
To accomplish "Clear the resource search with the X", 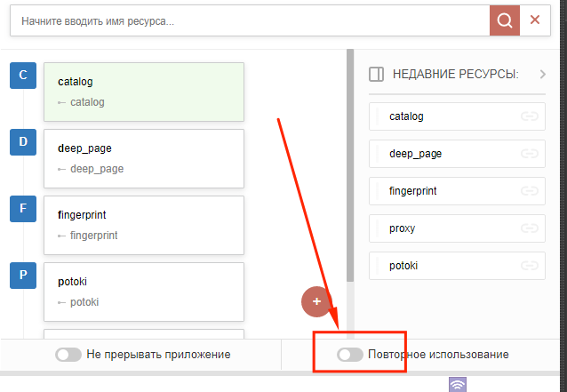I will [x=535, y=20].
